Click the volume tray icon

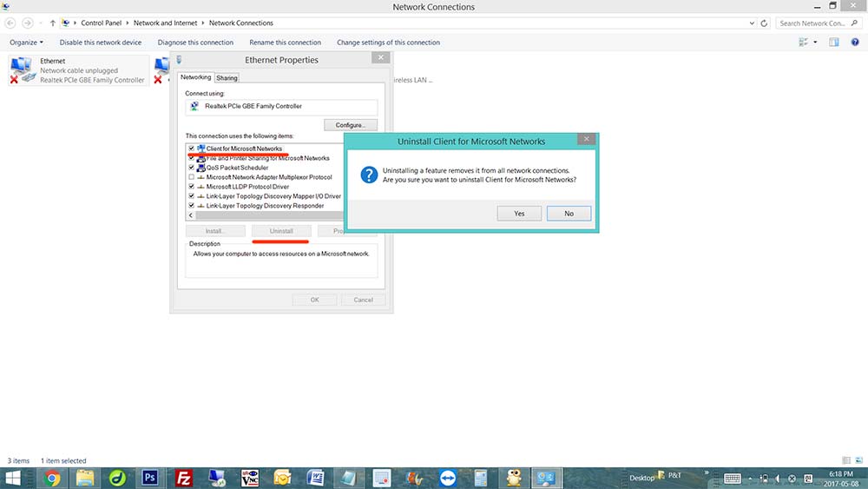coord(778,479)
